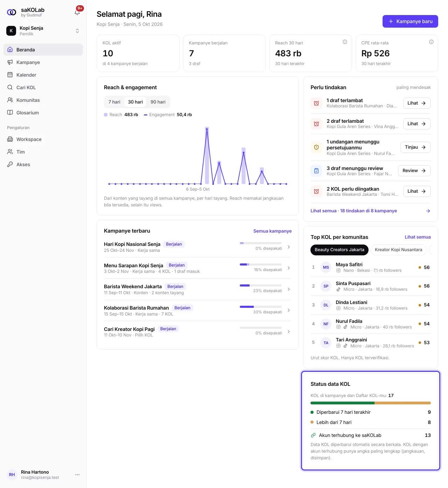Switch chart to 90 hari
448x488 pixels.
point(158,102)
